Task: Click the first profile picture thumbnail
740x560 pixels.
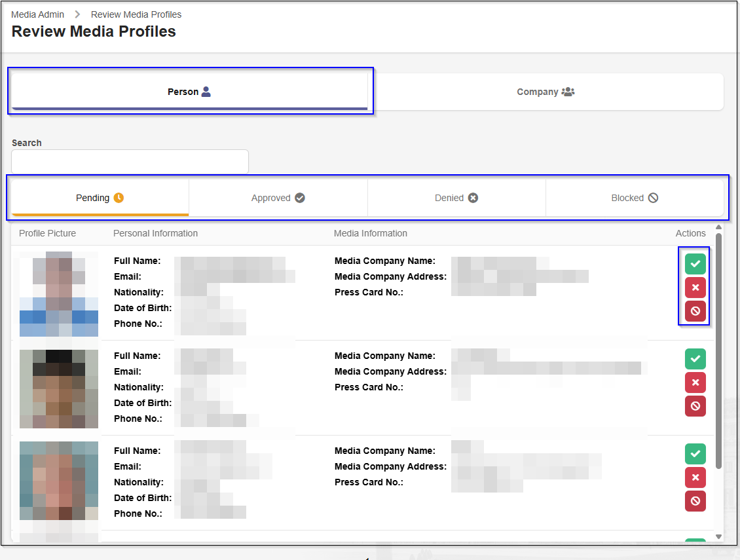Action: [x=59, y=293]
